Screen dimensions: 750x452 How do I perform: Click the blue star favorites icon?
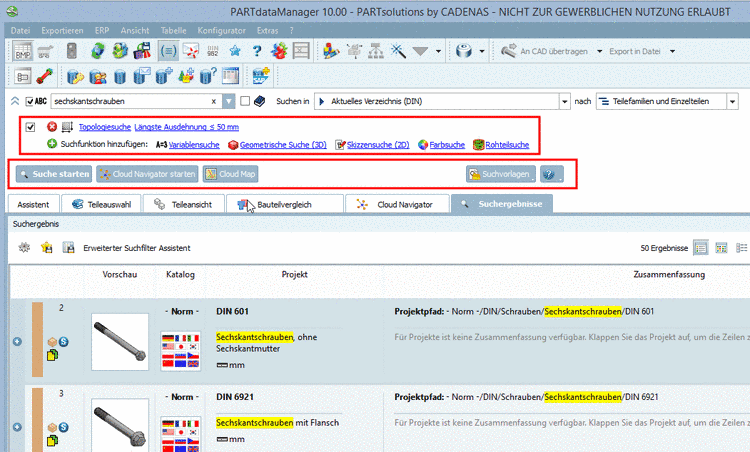[x=235, y=51]
